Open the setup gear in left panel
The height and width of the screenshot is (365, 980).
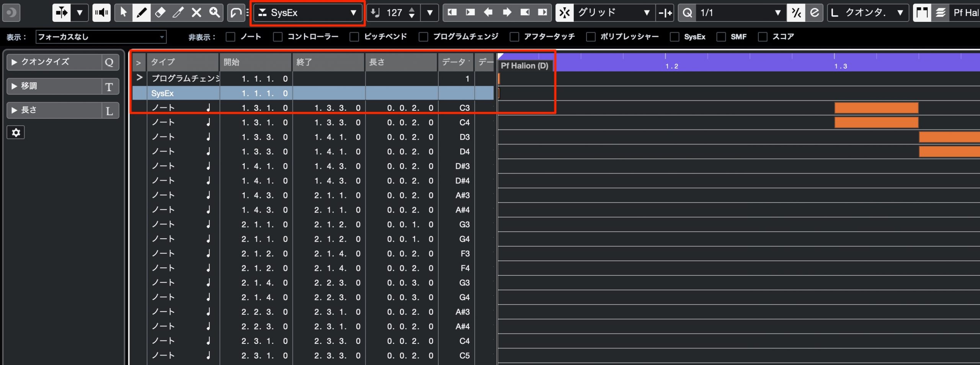coord(16,133)
